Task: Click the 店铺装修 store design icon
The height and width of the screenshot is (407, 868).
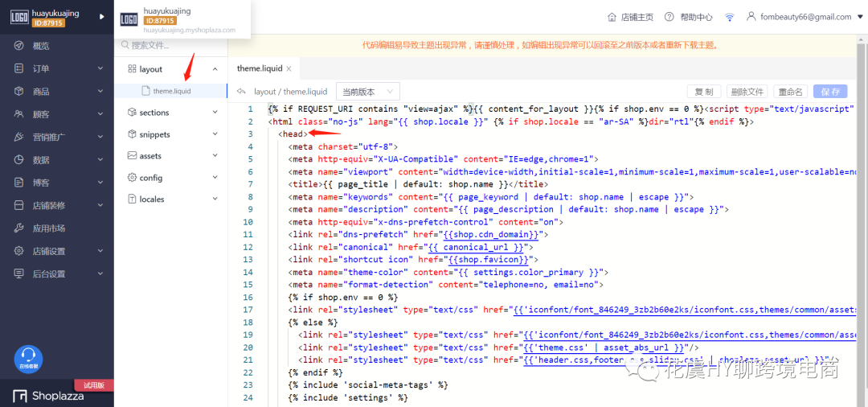Action: [x=19, y=205]
